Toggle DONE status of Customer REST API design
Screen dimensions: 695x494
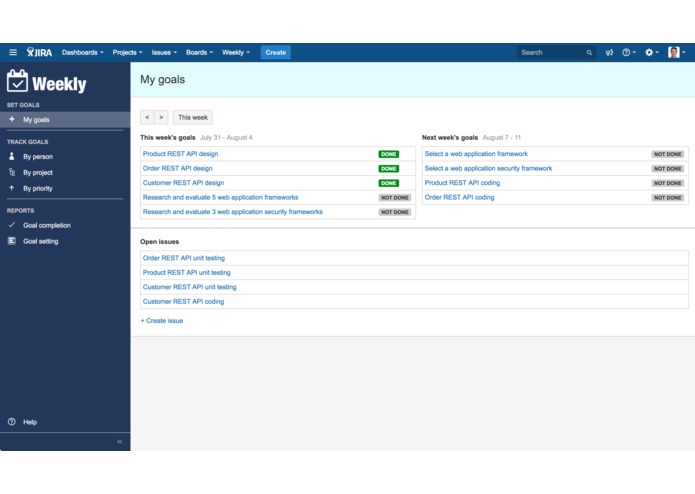(x=389, y=183)
